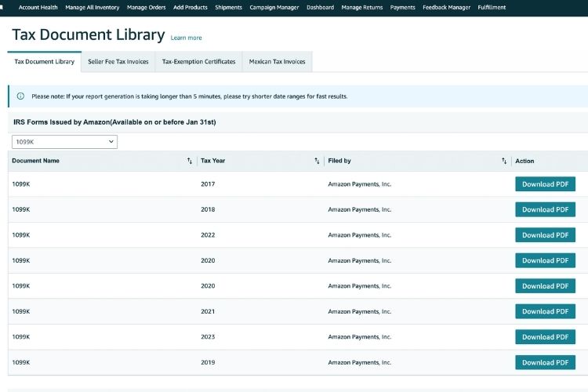Viewport: 588px width, 392px height.
Task: Open Account Health in top menu
Action: [38, 7]
